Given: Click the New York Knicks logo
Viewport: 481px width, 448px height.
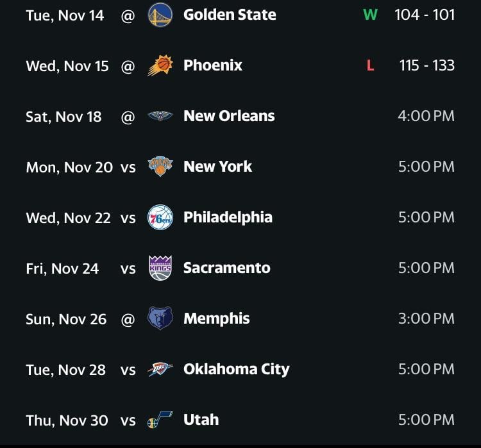Looking at the screenshot, I should click(160, 167).
